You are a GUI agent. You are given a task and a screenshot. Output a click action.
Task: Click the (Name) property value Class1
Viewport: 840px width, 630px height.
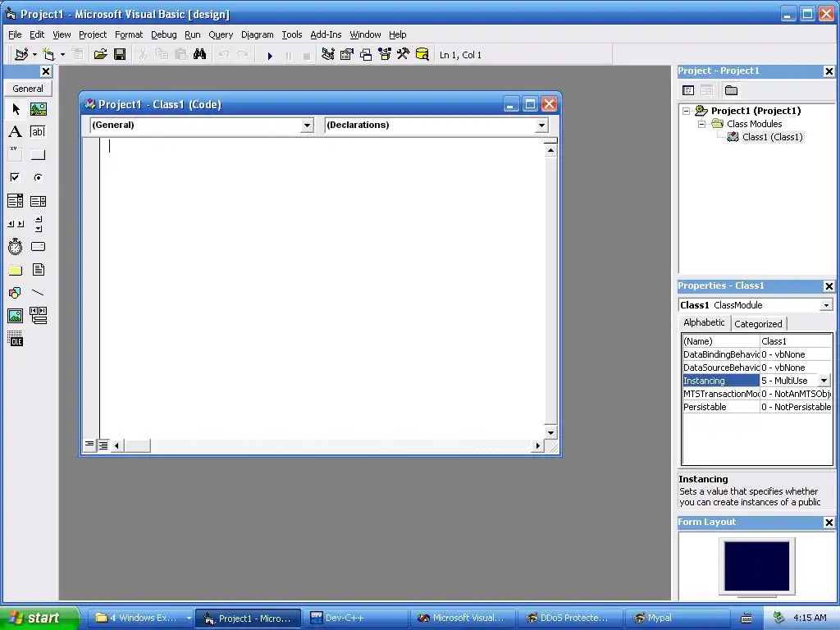796,341
